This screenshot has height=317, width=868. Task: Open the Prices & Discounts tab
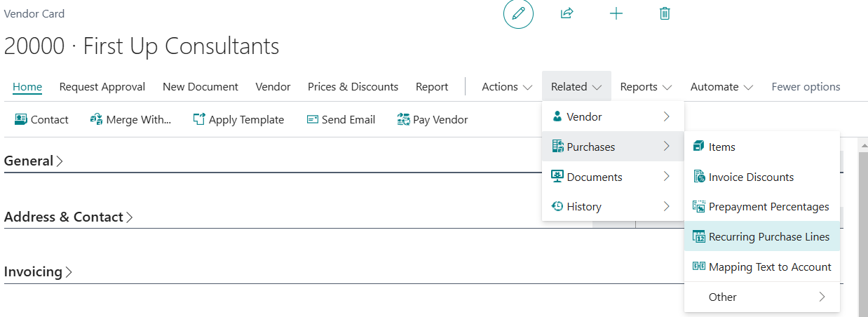353,87
